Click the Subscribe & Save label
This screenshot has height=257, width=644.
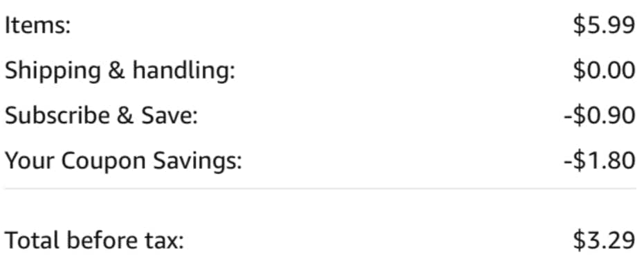(102, 116)
